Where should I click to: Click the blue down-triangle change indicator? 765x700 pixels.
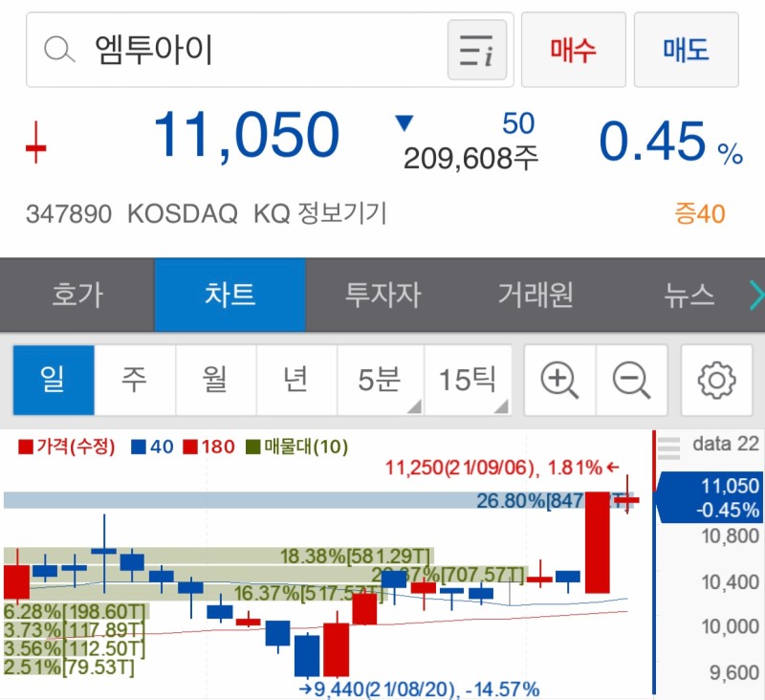pos(404,123)
